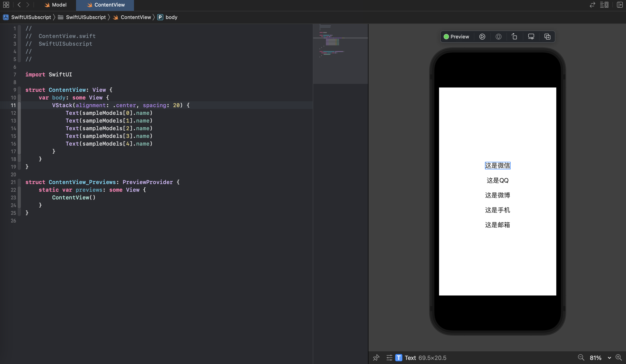The width and height of the screenshot is (626, 364).
Task: Add a new editor pane on right
Action: tap(620, 5)
